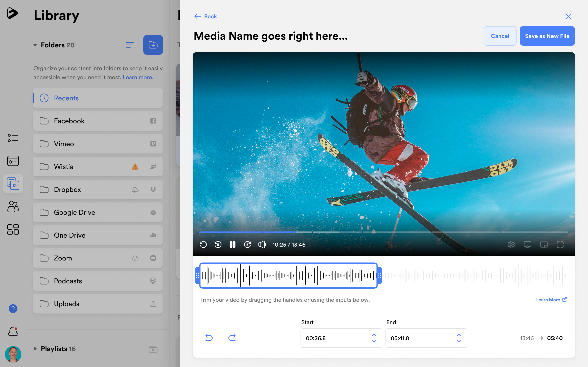The image size is (588, 367).
Task: Decrease the End time
Action: tap(459, 341)
